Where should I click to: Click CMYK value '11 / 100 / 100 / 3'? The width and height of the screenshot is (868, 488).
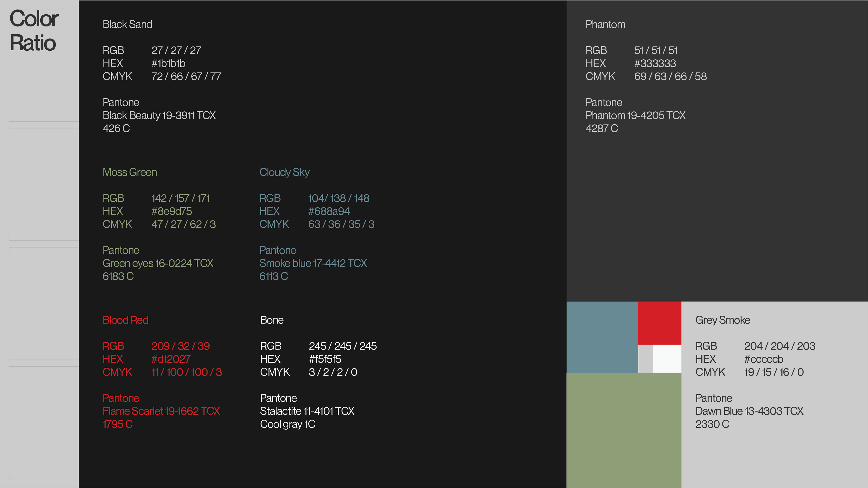187,372
